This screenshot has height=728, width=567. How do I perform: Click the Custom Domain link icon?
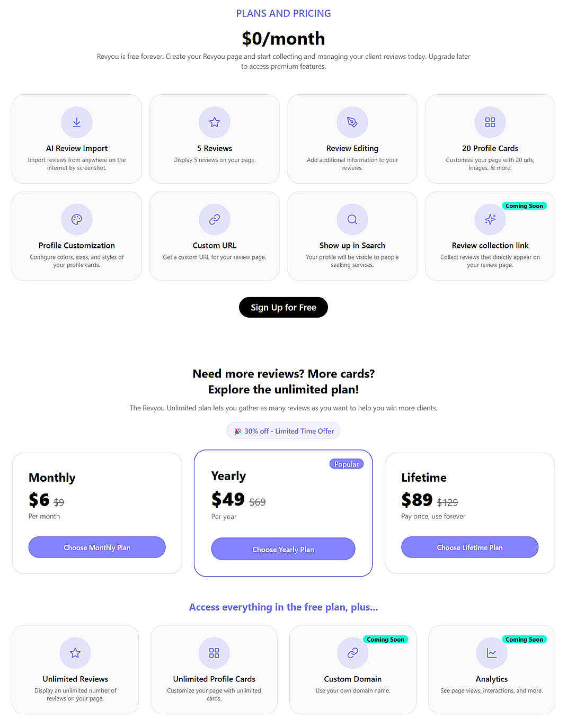[353, 653]
